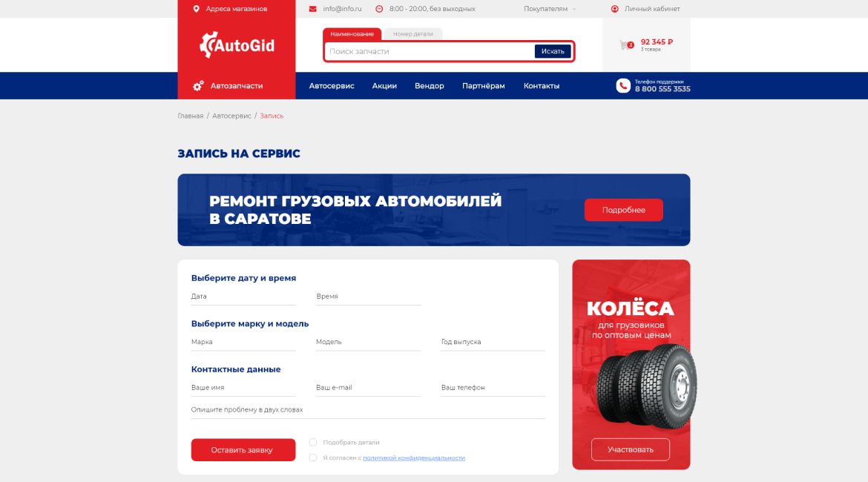Open the user profile icon for Личный кабинет
This screenshot has height=482, width=868.
click(x=614, y=9)
